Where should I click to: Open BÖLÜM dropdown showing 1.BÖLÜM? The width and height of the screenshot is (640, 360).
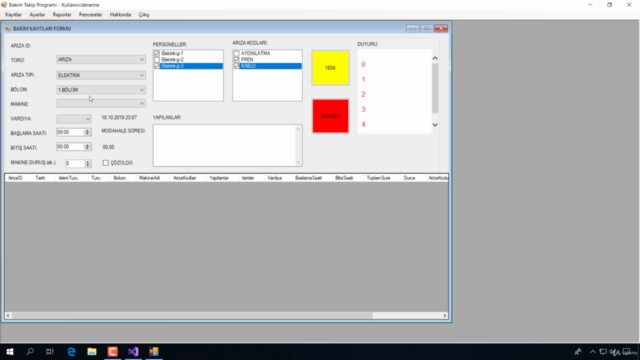(x=142, y=90)
